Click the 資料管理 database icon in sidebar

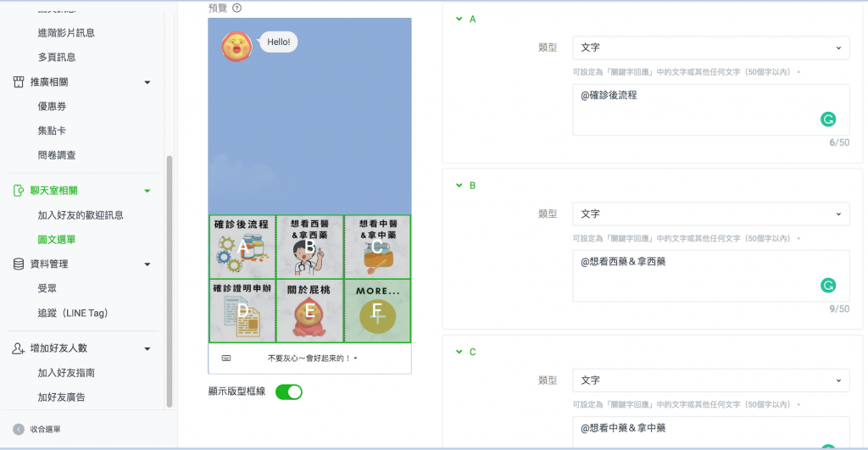19,264
